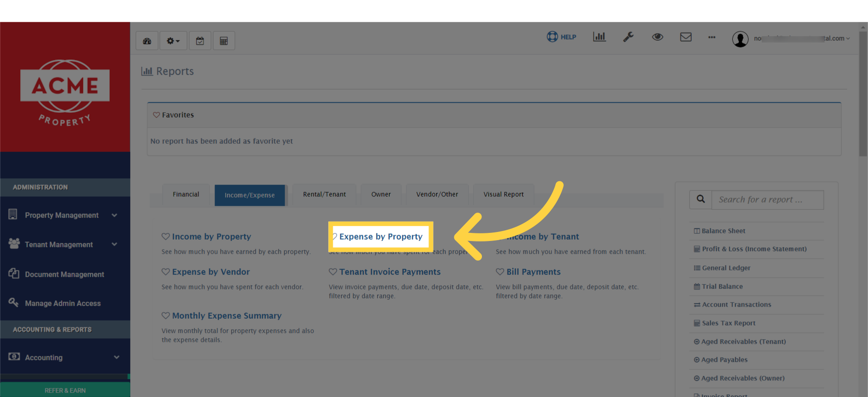
Task: Click the report search magnifier icon
Action: (x=701, y=199)
